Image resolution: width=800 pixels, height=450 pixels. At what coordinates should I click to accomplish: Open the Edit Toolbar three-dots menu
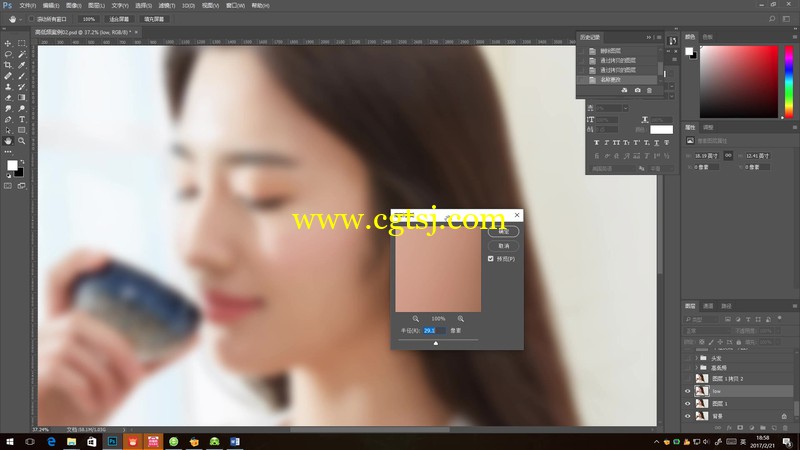point(8,152)
